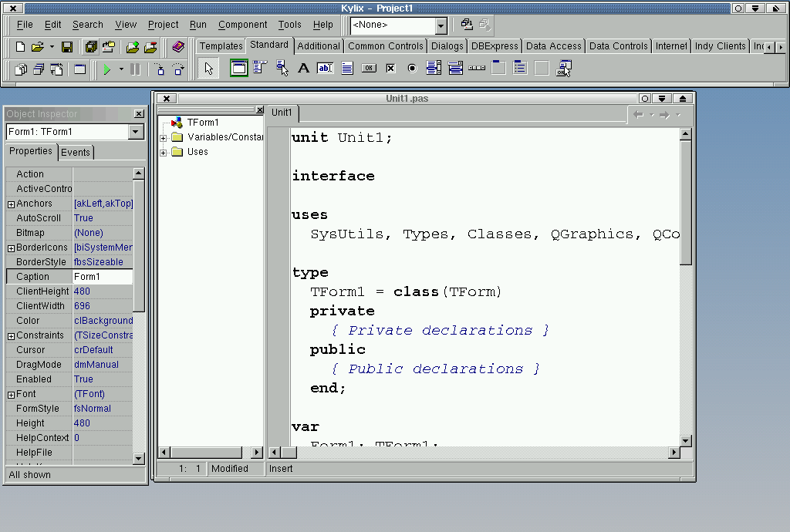Select the TMemo component icon
The image size is (790, 532).
[x=347, y=68]
